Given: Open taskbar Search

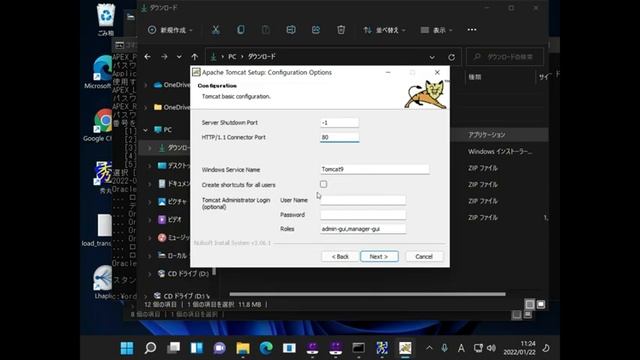Looking at the screenshot, I should tap(150, 348).
